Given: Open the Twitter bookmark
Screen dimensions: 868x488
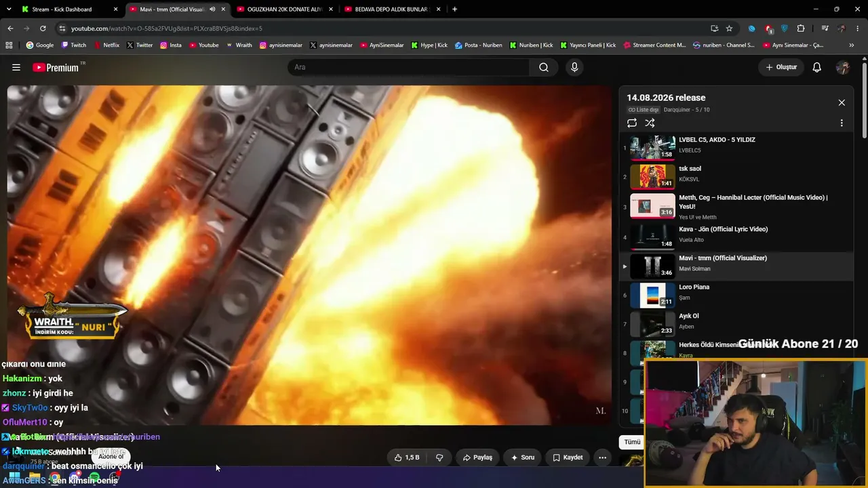Looking at the screenshot, I should pos(139,45).
